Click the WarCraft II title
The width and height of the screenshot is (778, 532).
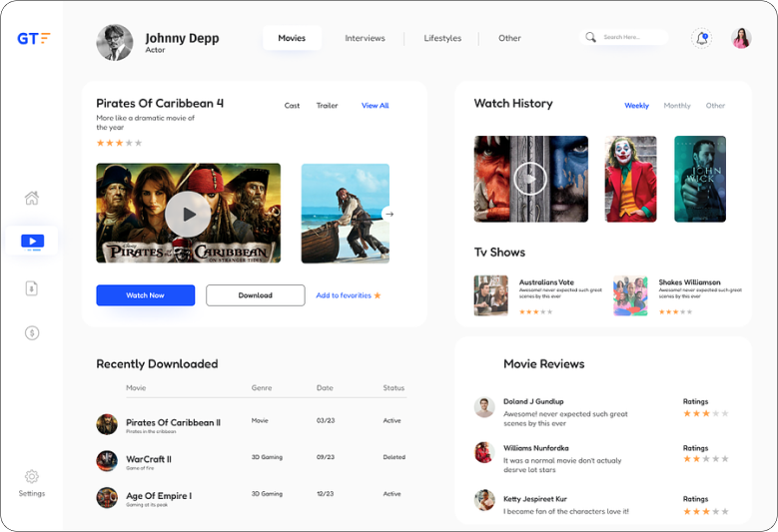click(149, 459)
